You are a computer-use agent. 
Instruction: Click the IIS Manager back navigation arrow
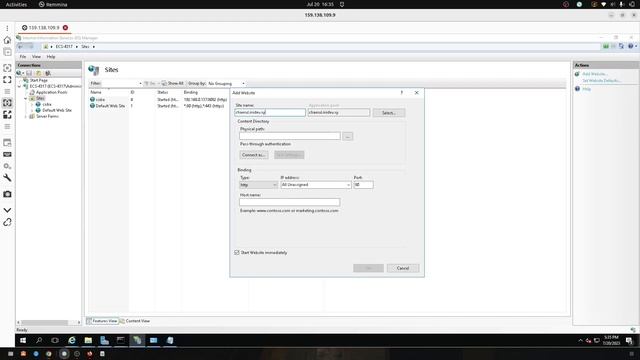click(20, 47)
